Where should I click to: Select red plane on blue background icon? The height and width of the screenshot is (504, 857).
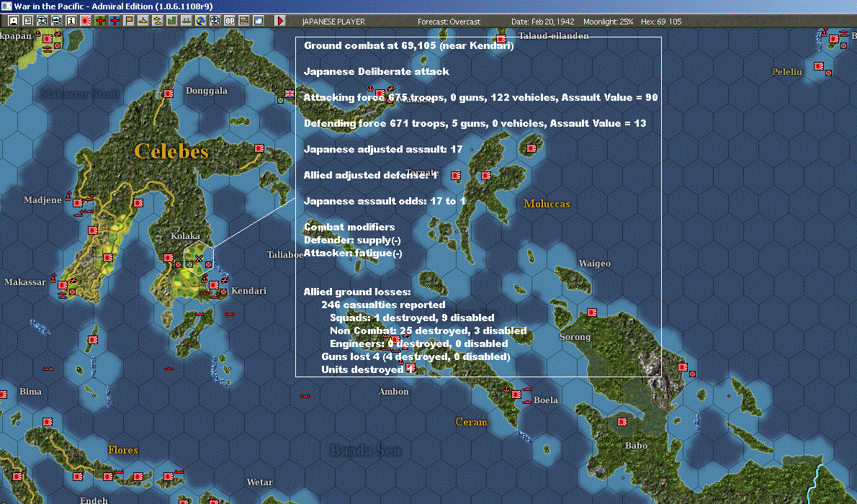pos(115,21)
